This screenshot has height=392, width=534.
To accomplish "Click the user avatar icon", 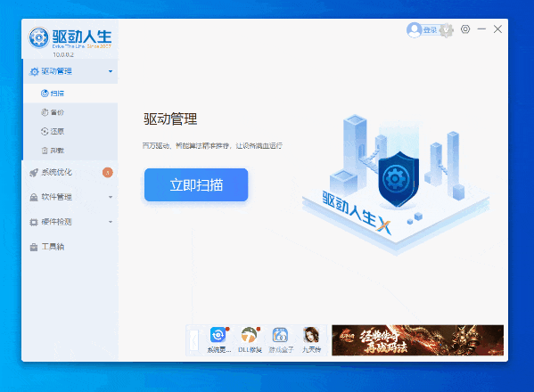I will coord(415,30).
